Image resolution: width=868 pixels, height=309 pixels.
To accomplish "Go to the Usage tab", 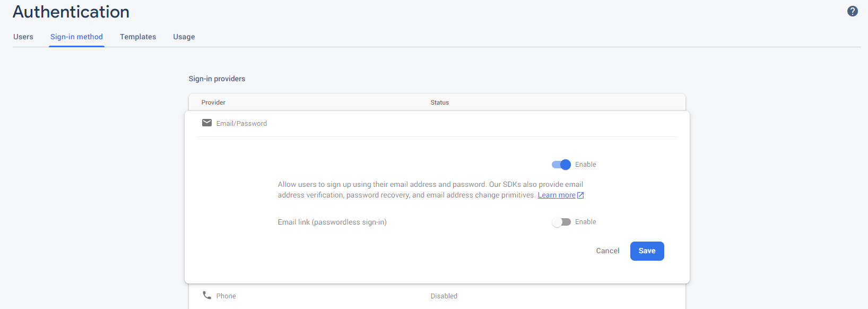I will (x=184, y=37).
